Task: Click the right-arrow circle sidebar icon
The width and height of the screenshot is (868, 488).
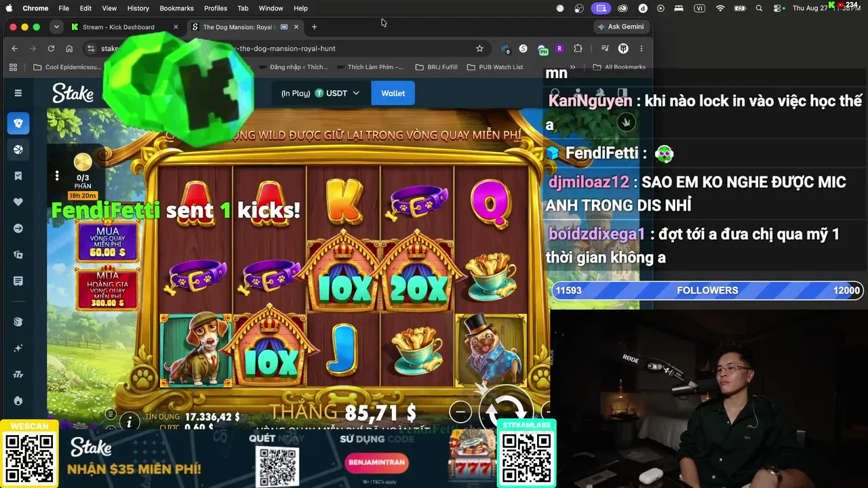Action: point(18,228)
